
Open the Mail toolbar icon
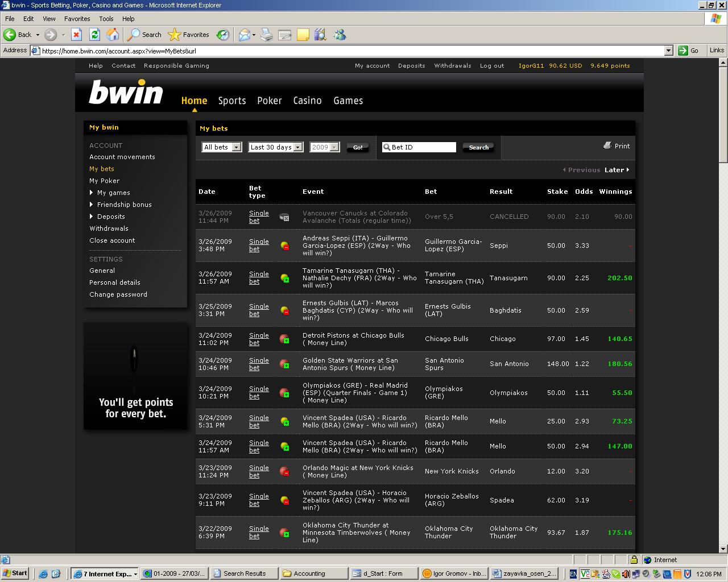[x=244, y=35]
